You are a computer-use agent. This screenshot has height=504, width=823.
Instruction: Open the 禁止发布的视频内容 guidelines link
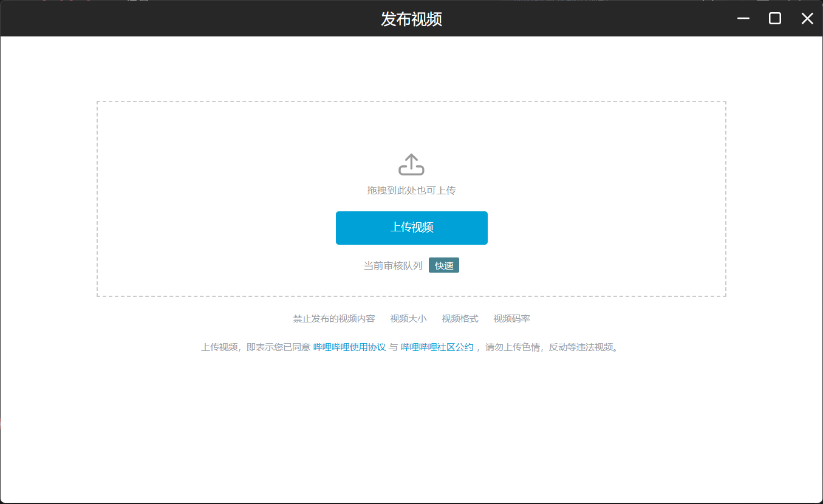coord(335,318)
